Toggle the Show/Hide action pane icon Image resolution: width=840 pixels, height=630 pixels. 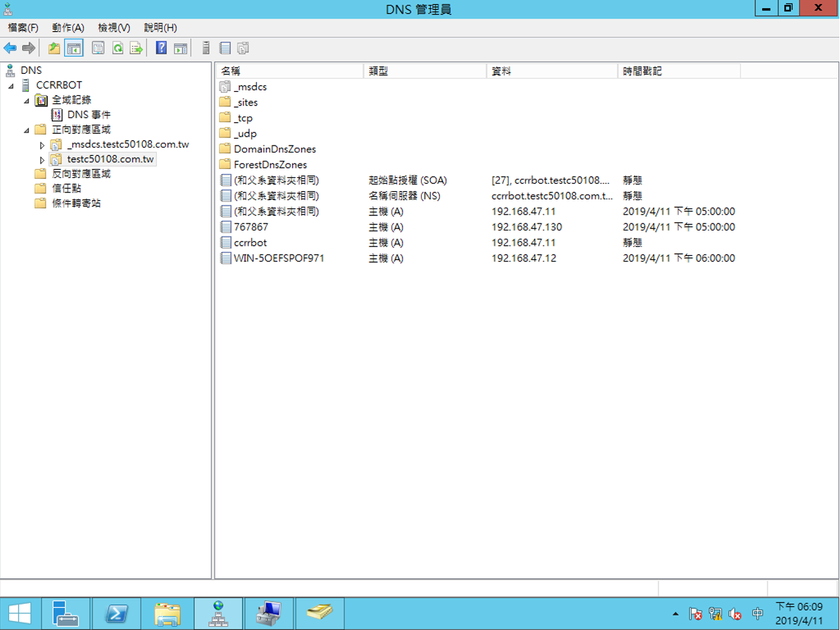[181, 48]
